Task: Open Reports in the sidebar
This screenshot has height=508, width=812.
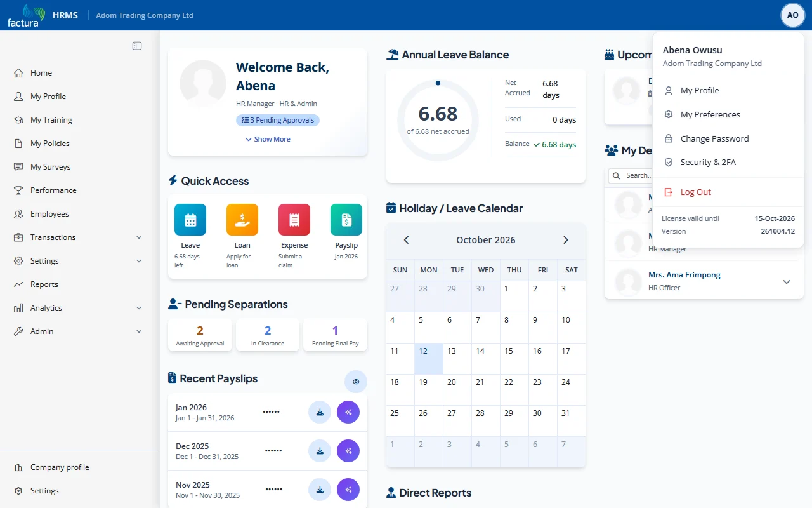Action: coord(80,284)
